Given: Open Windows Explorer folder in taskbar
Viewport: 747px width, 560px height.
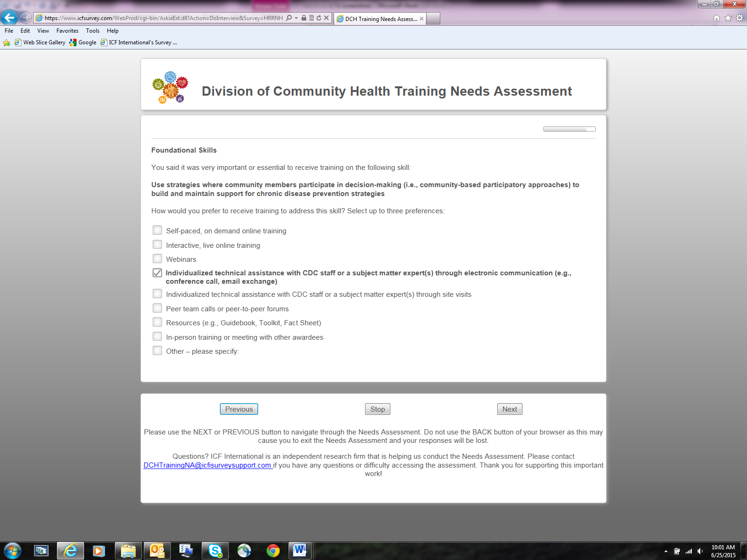Looking at the screenshot, I should [x=128, y=551].
